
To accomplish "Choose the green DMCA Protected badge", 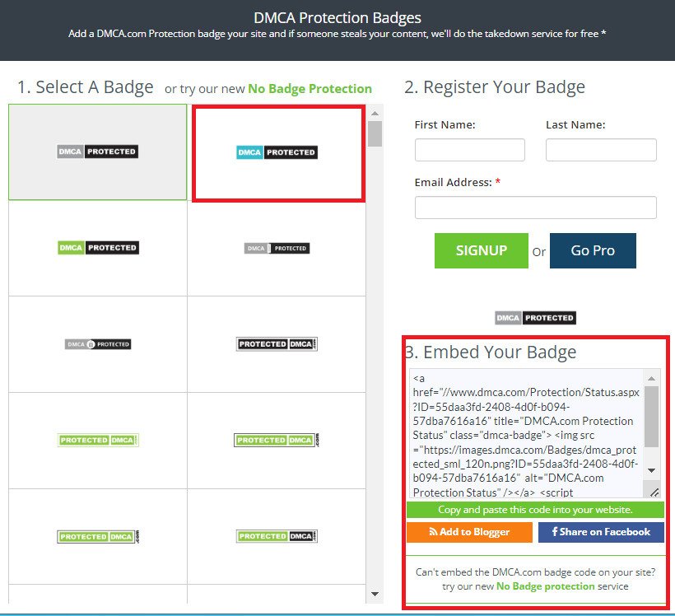I will [97, 248].
